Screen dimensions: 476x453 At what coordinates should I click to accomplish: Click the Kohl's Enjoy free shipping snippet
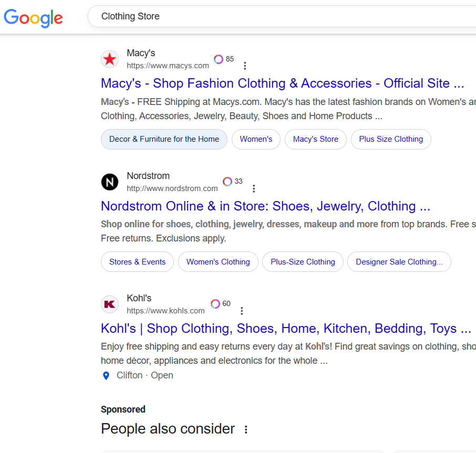point(288,354)
